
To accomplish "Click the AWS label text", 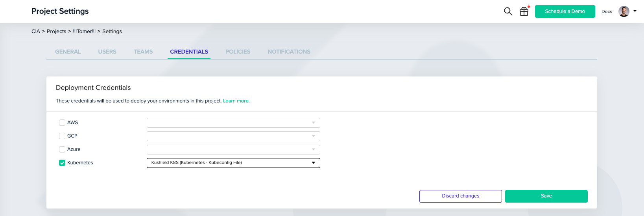I will tap(73, 123).
